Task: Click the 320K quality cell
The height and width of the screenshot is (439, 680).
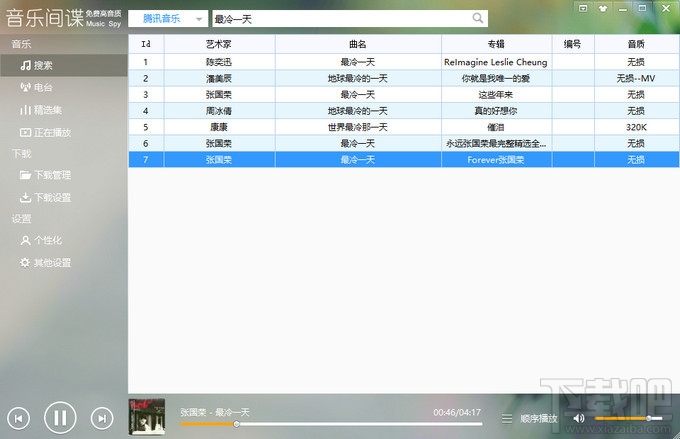Action: coord(636,127)
